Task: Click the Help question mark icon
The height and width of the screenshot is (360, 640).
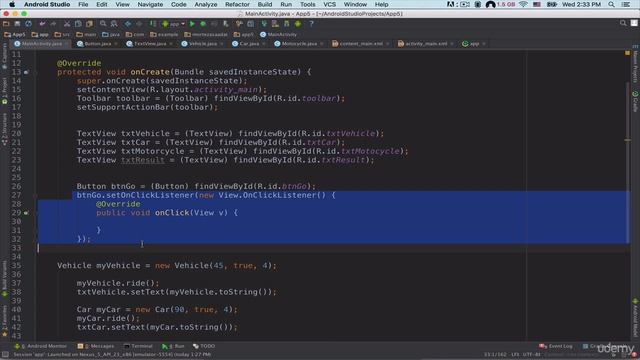Action: click(x=311, y=24)
